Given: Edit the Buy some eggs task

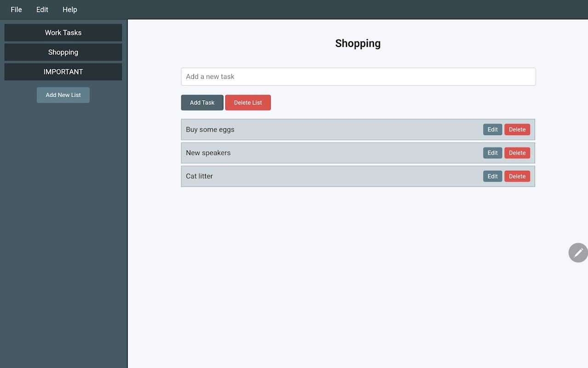Looking at the screenshot, I should click(x=492, y=130).
